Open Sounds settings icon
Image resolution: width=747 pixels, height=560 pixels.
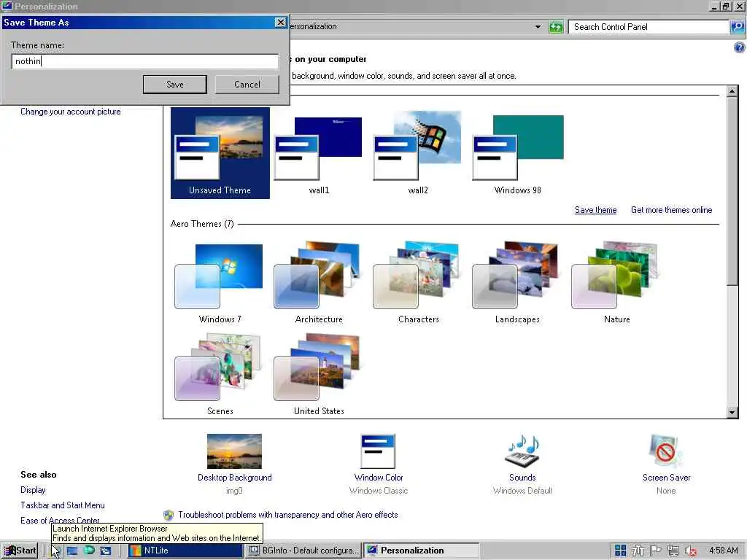click(x=522, y=451)
